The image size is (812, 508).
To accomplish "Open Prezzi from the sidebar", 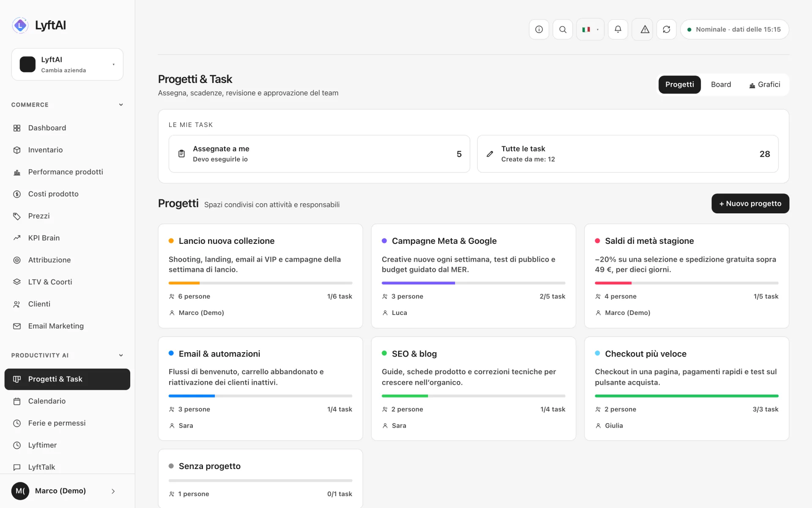I will point(67,216).
